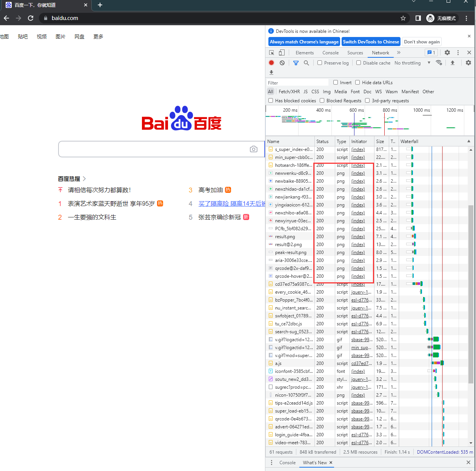Stop recording network log
The width and height of the screenshot is (476, 471).
(x=271, y=63)
